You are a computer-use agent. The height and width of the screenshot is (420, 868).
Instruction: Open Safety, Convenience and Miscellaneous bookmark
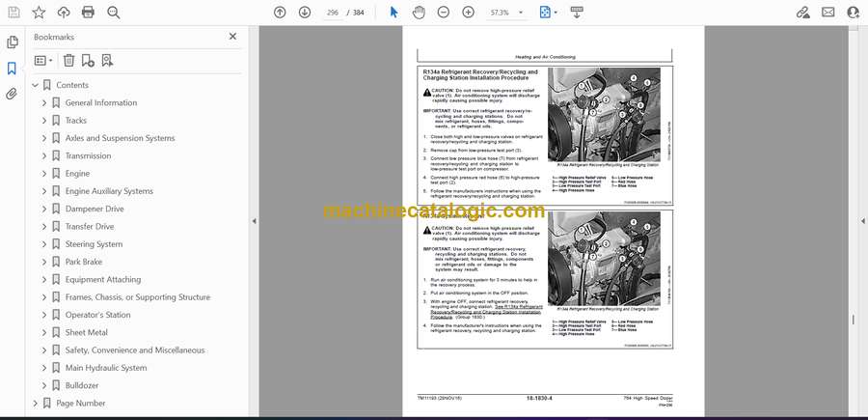click(135, 350)
